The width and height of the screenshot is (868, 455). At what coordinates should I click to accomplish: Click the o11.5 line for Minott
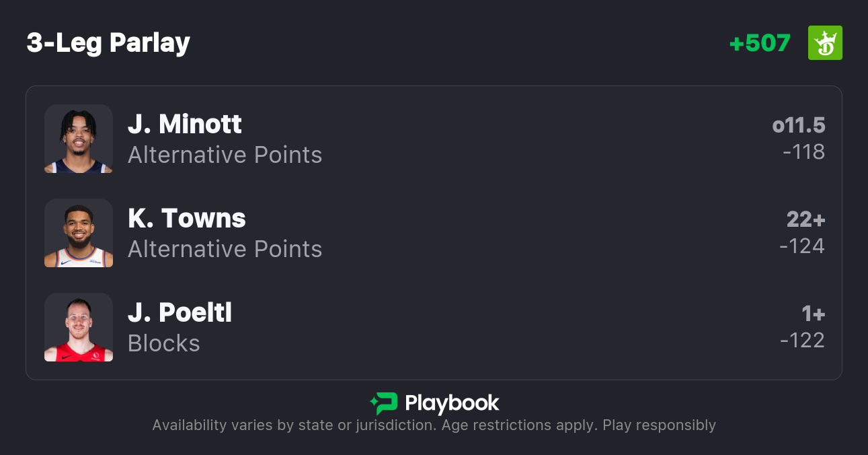[x=798, y=125]
